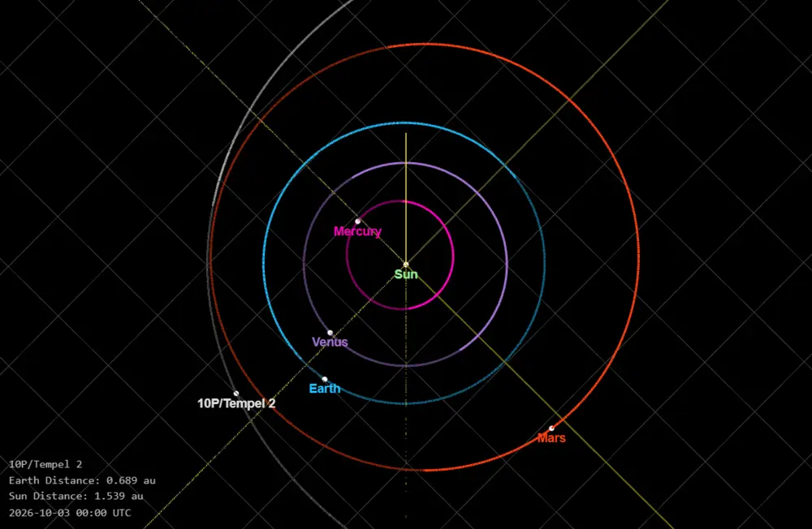Click the date '2026-10-03 00:00 UTC'

(70, 513)
